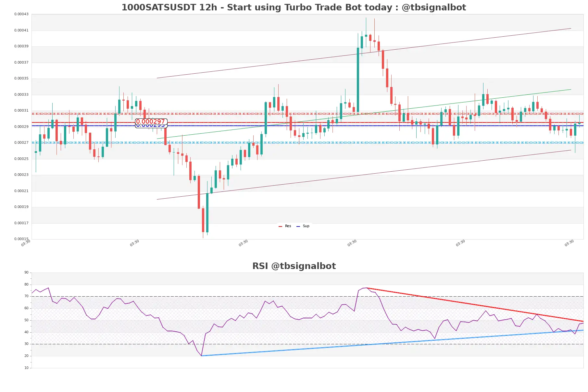
Task: Click the 0.00033 price axis label
Action: [21, 95]
